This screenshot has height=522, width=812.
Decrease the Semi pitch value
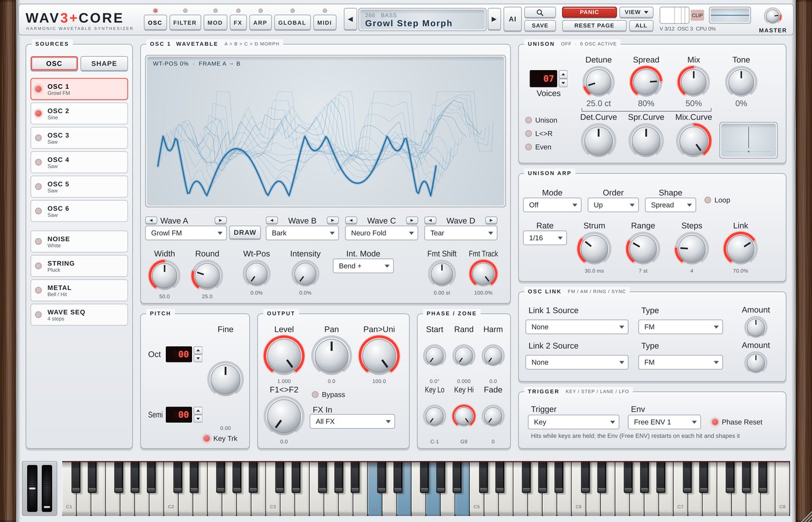click(198, 419)
